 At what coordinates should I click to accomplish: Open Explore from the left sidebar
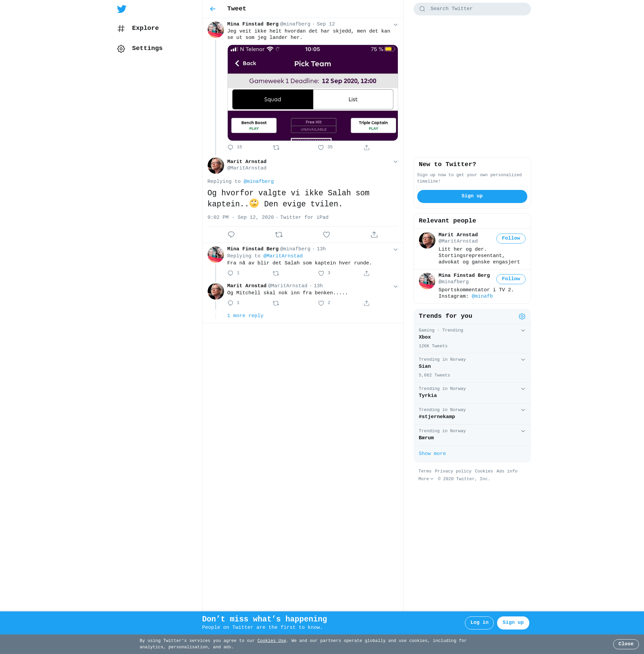click(145, 28)
